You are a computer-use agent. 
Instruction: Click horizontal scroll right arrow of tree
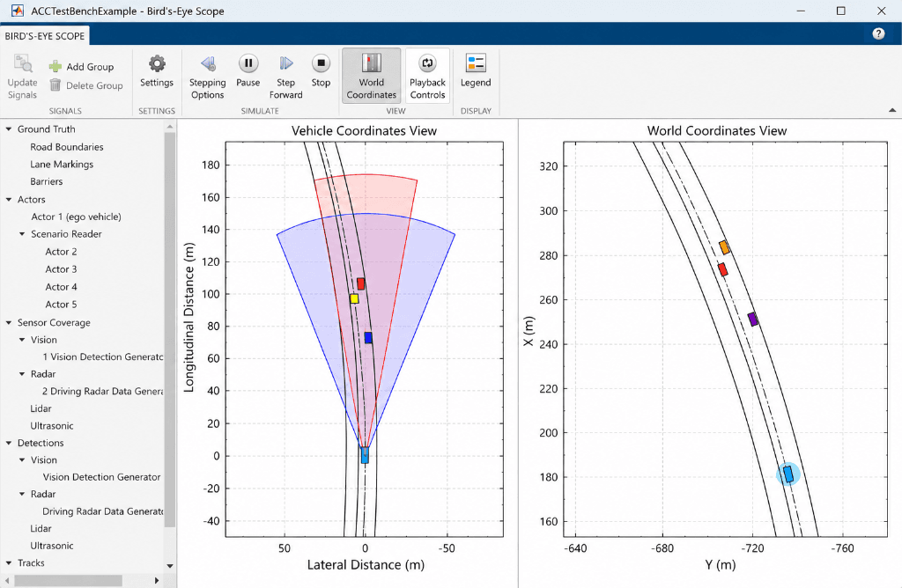[157, 581]
